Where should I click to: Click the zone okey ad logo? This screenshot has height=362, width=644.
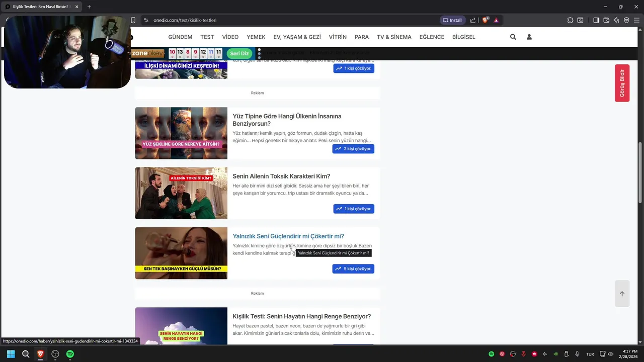pos(148,53)
